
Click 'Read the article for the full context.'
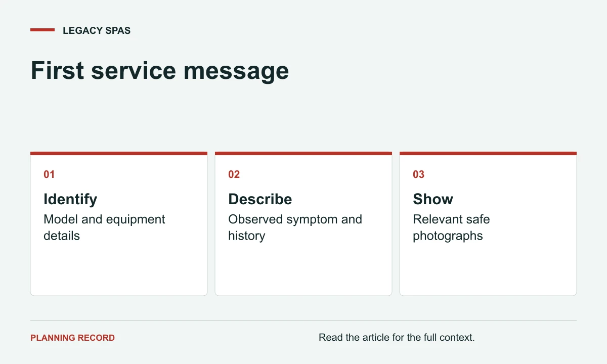click(x=397, y=337)
